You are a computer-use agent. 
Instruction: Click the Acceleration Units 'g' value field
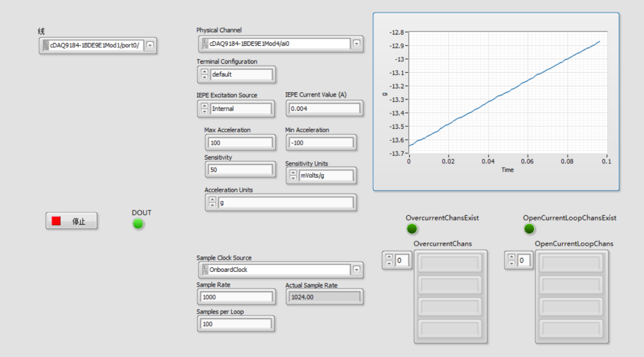point(286,202)
